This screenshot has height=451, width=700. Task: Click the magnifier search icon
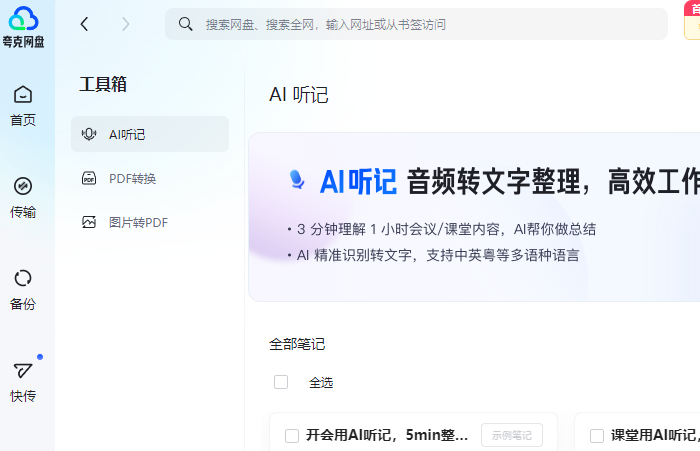pos(185,24)
